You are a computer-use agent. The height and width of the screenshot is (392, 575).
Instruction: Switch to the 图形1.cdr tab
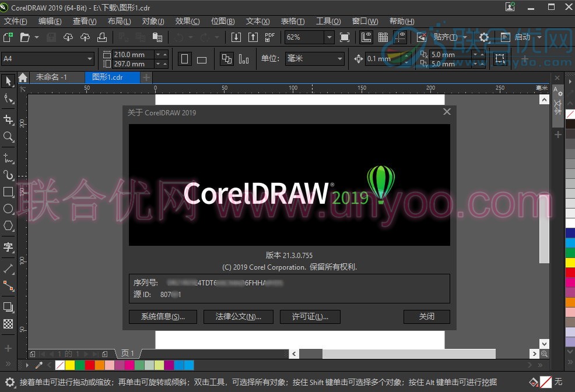pyautogui.click(x=112, y=77)
